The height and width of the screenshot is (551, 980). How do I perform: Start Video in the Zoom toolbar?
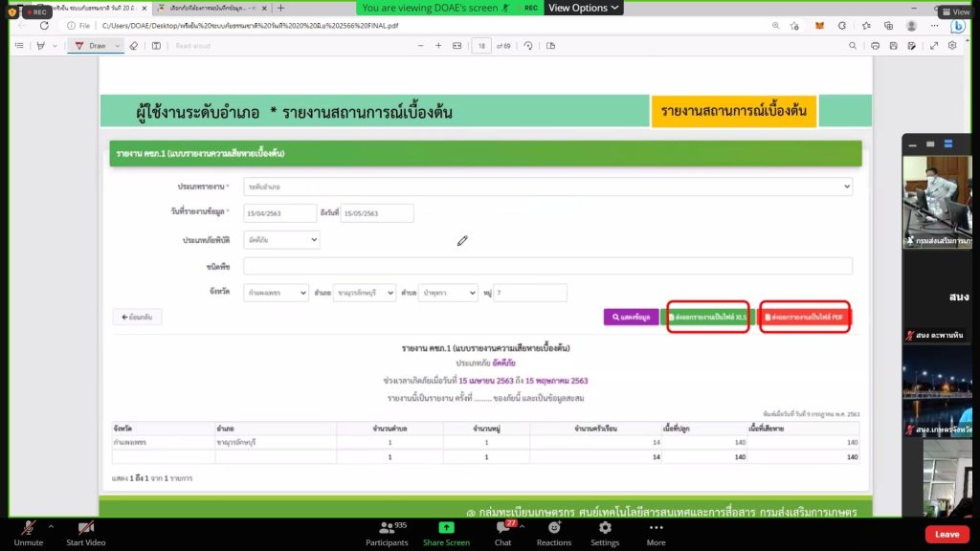(85, 528)
